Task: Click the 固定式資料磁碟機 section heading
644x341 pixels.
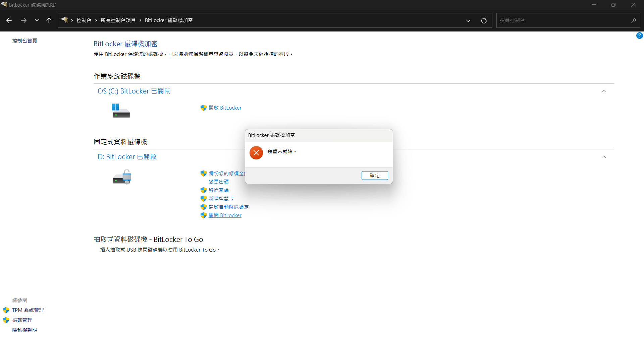Action: coord(121,142)
